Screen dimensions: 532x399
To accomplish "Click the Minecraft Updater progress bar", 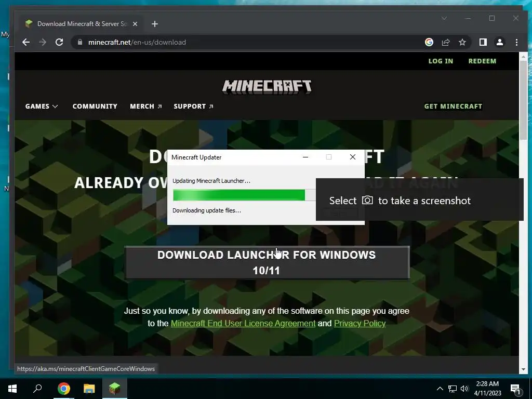I will pyautogui.click(x=244, y=195).
